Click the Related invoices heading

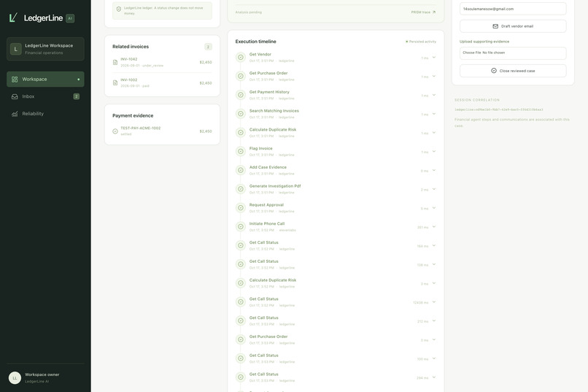tap(131, 47)
